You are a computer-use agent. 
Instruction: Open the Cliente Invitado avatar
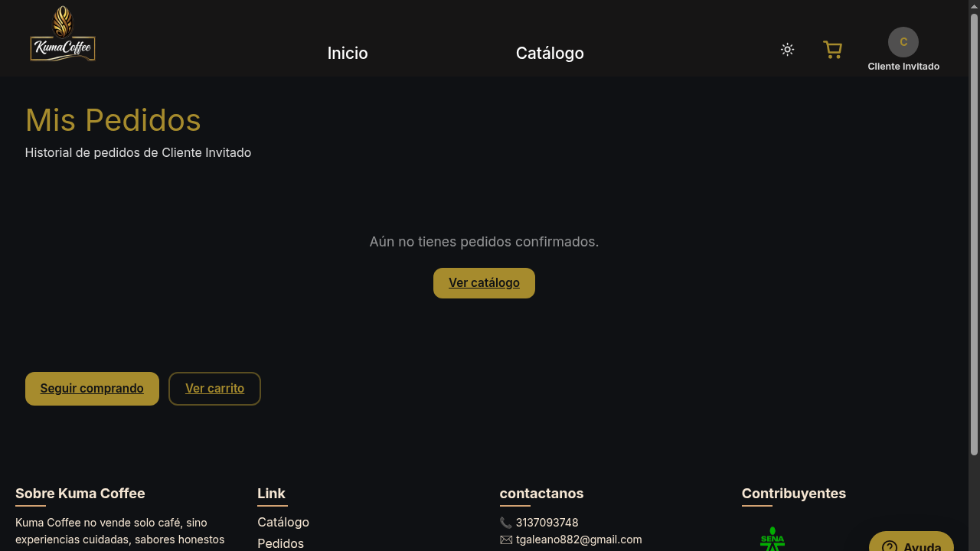[903, 42]
